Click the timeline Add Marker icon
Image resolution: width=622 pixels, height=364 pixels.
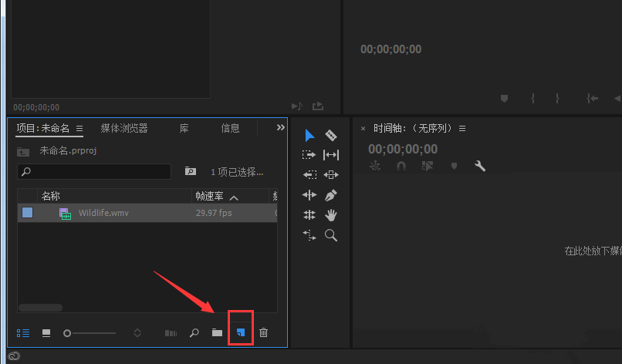(455, 166)
